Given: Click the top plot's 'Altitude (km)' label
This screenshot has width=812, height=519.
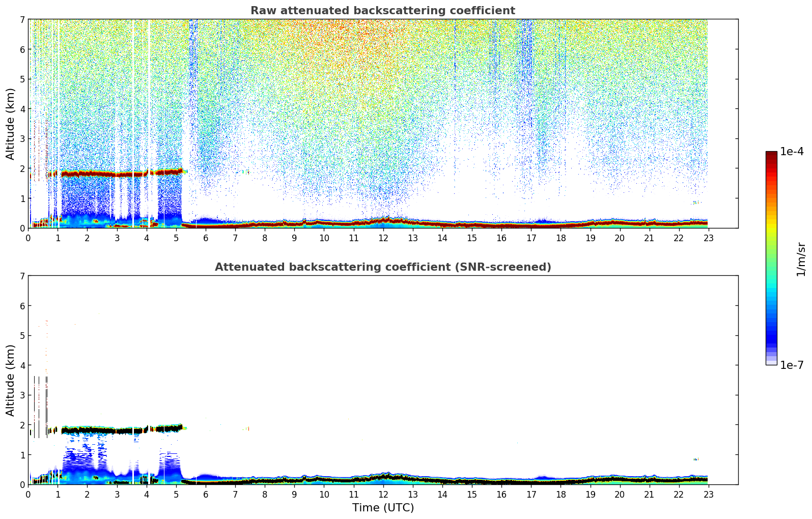Looking at the screenshot, I should 11,124.
